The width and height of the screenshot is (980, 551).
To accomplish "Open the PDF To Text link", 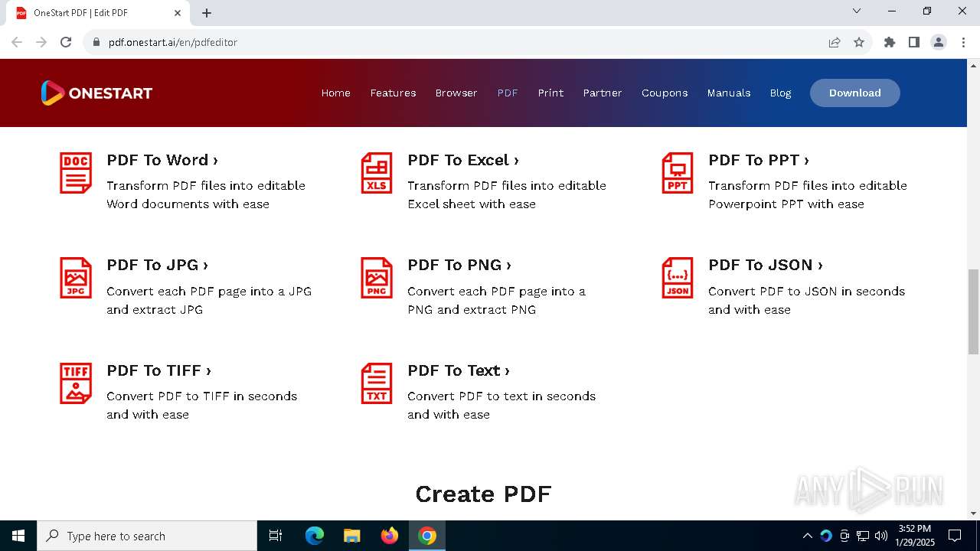I will [x=459, y=370].
